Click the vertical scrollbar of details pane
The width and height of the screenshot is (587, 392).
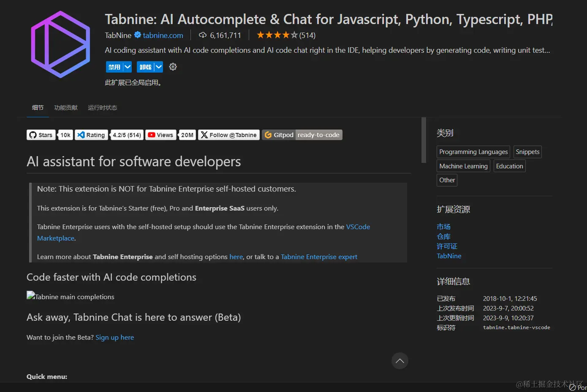pyautogui.click(x=424, y=140)
